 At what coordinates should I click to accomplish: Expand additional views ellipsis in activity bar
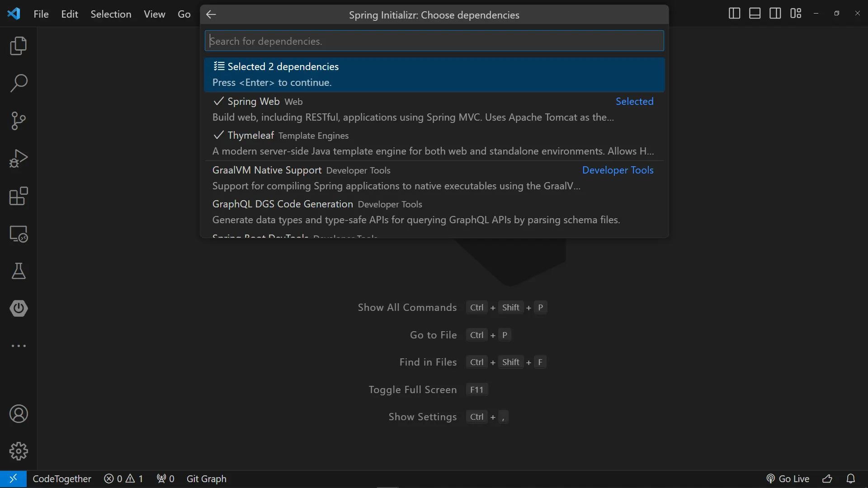click(19, 346)
